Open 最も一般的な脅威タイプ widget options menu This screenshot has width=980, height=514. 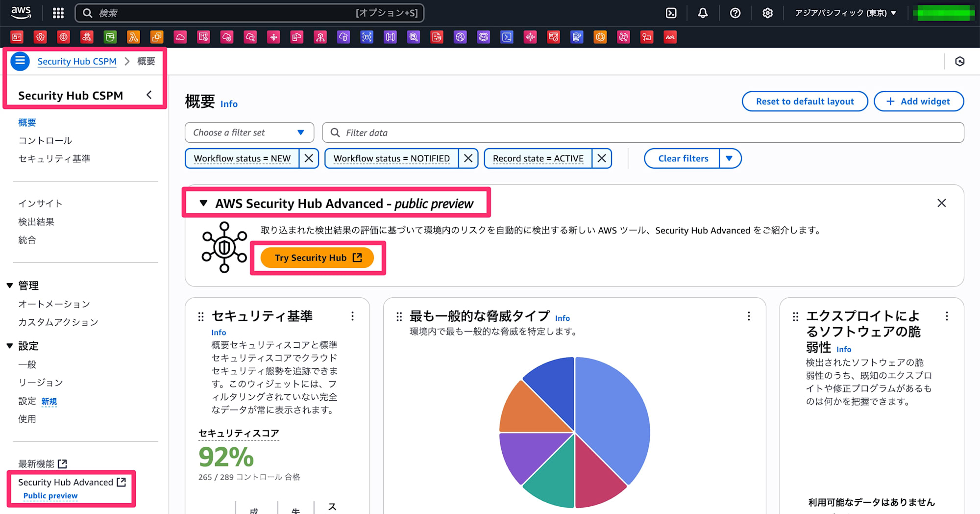pos(749,316)
